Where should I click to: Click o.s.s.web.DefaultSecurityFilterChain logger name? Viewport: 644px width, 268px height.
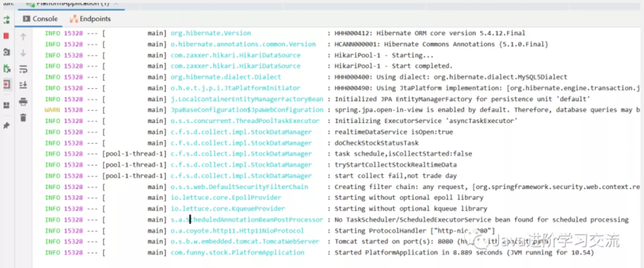click(239, 187)
